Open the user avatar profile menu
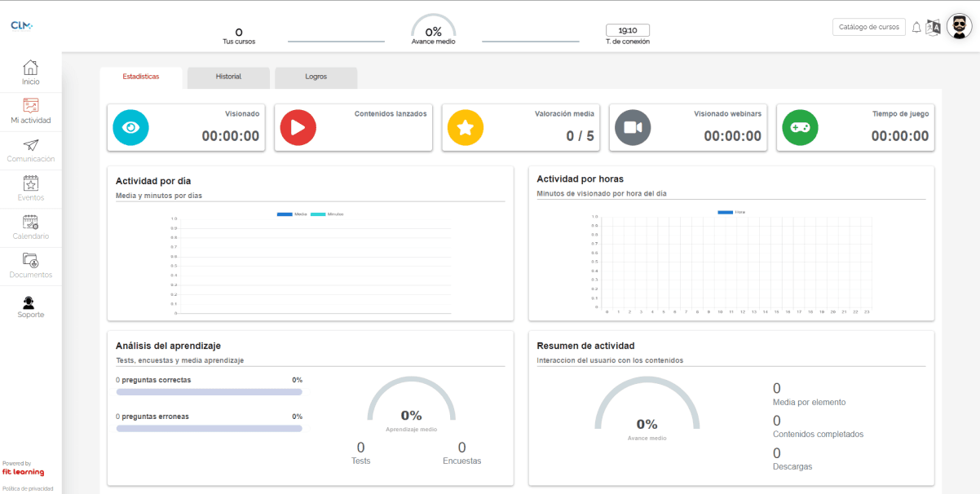 pyautogui.click(x=960, y=27)
